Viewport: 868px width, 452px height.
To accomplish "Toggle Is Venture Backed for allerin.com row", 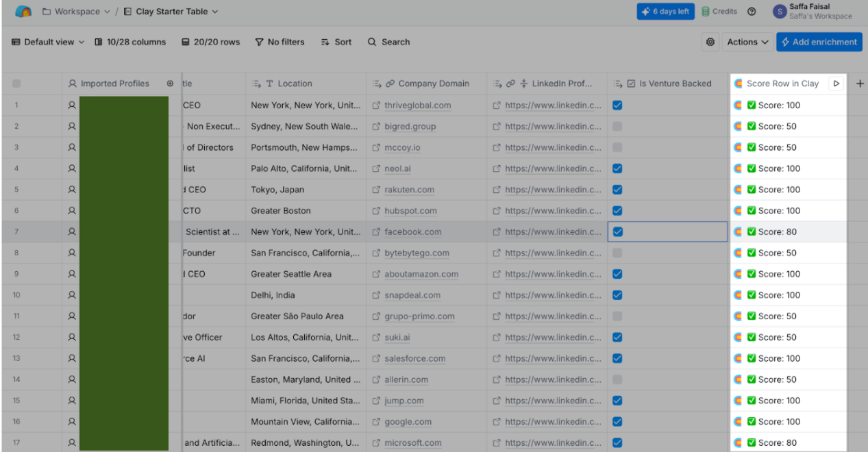I will (617, 379).
